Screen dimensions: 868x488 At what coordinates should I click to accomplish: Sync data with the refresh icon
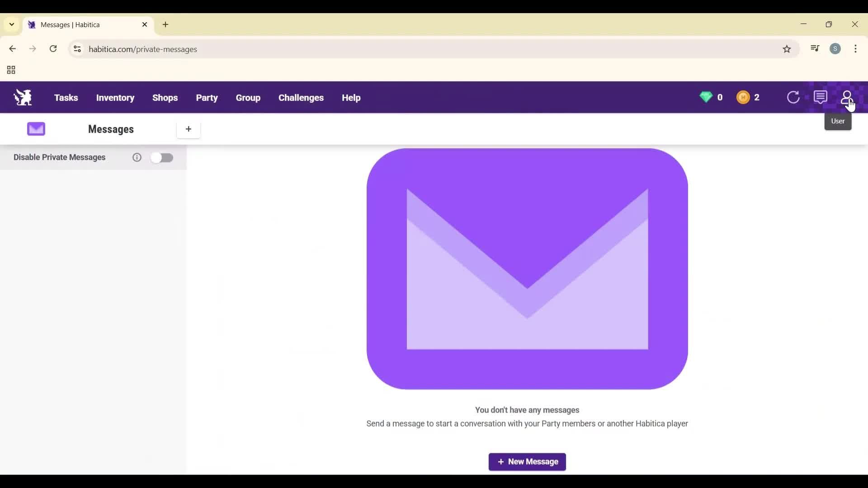click(794, 97)
